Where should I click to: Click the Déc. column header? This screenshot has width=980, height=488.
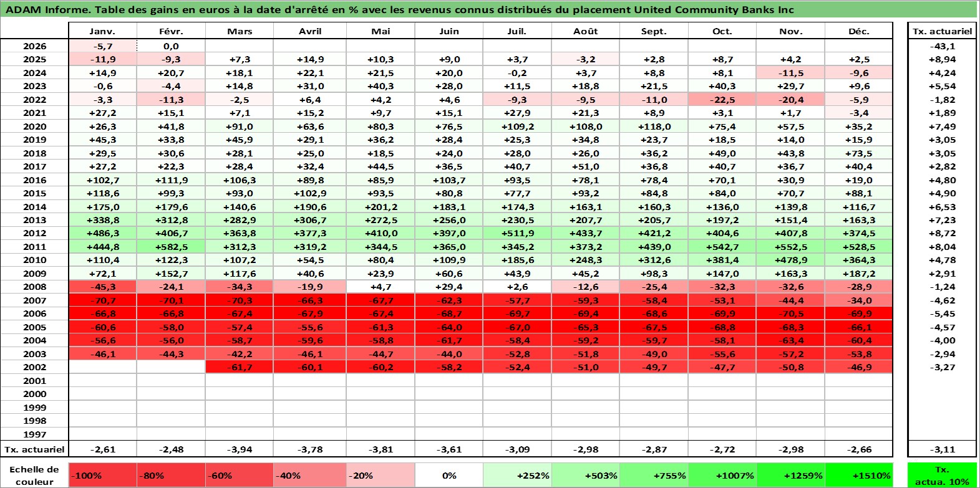pos(859,31)
